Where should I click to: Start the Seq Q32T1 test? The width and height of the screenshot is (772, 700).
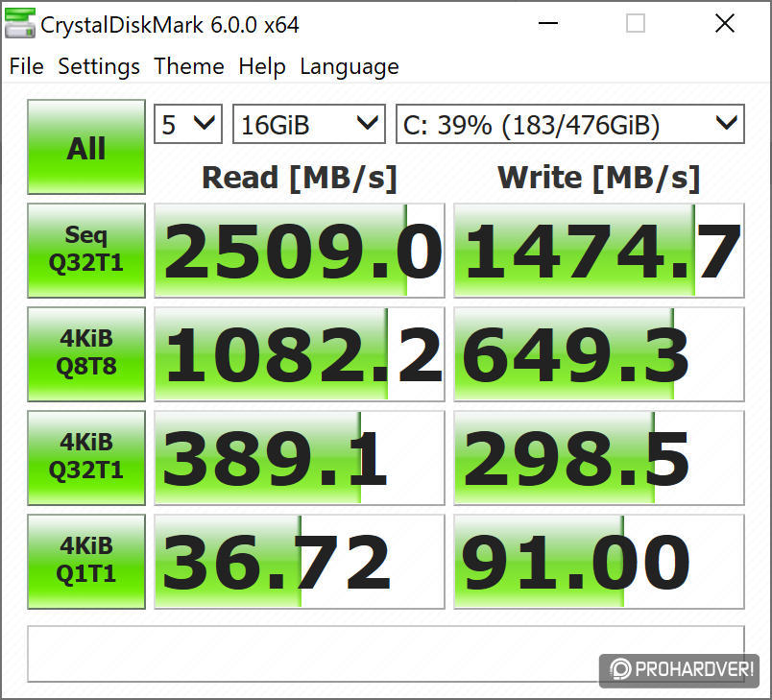pos(86,250)
